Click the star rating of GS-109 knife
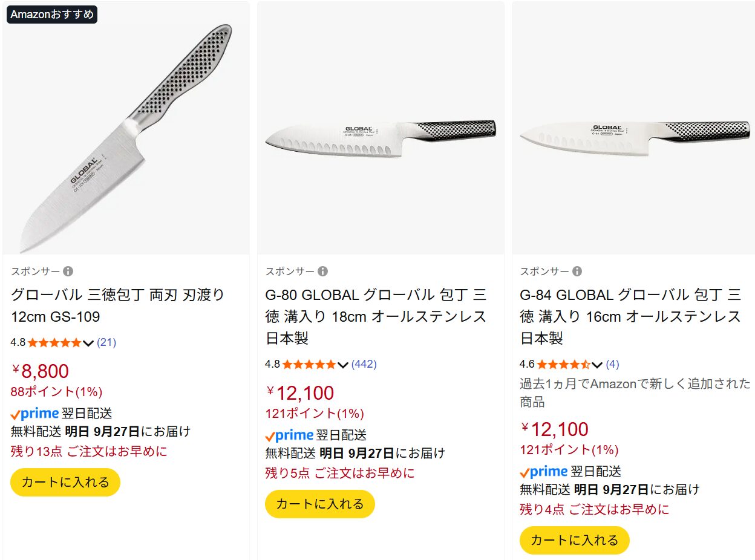Viewport: 755px width, 560px height. point(54,343)
